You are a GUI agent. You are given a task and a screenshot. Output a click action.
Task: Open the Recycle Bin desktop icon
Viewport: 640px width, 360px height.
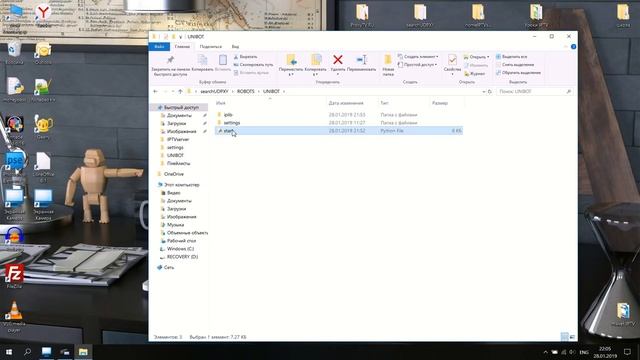(14, 53)
